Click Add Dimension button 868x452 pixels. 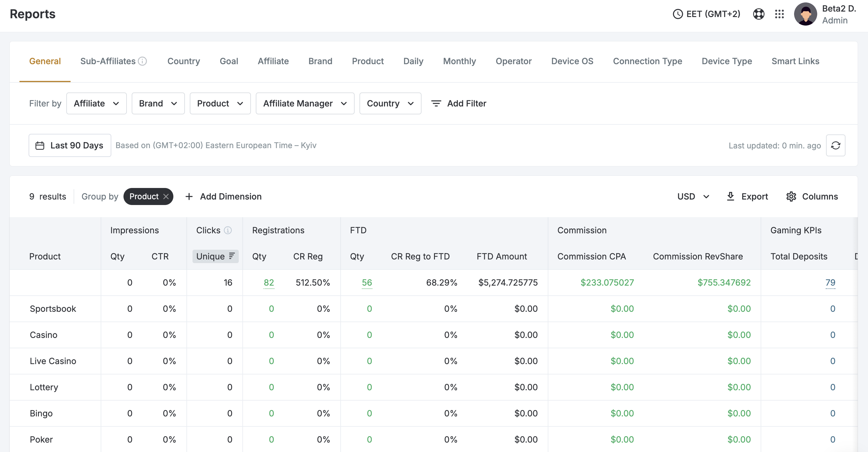(x=224, y=196)
